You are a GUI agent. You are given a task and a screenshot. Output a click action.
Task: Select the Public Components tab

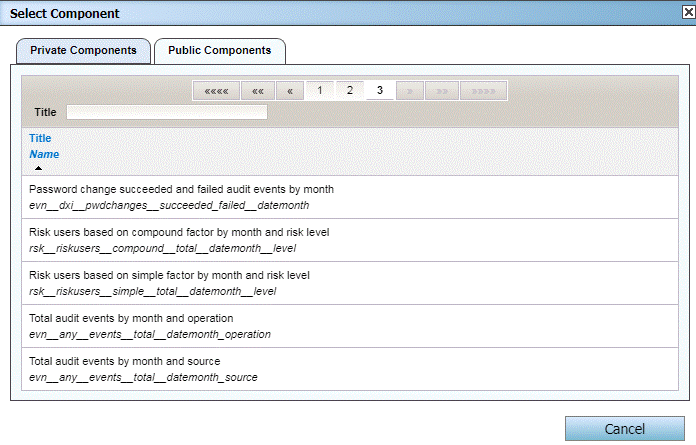tap(219, 50)
